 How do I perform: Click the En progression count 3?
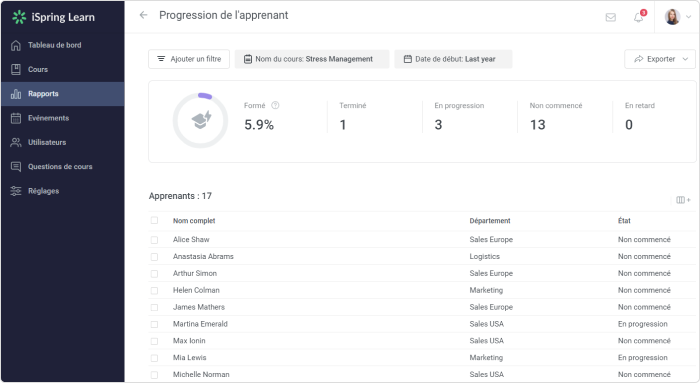(x=438, y=125)
